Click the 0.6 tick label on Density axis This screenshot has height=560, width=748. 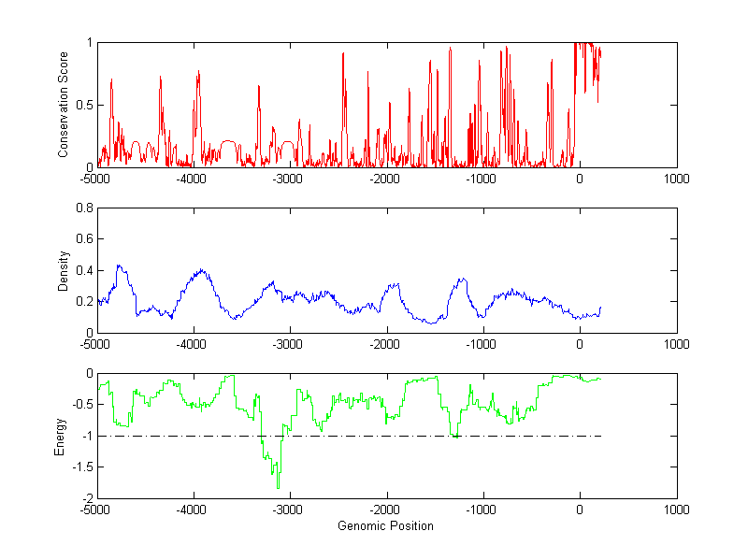(x=82, y=239)
